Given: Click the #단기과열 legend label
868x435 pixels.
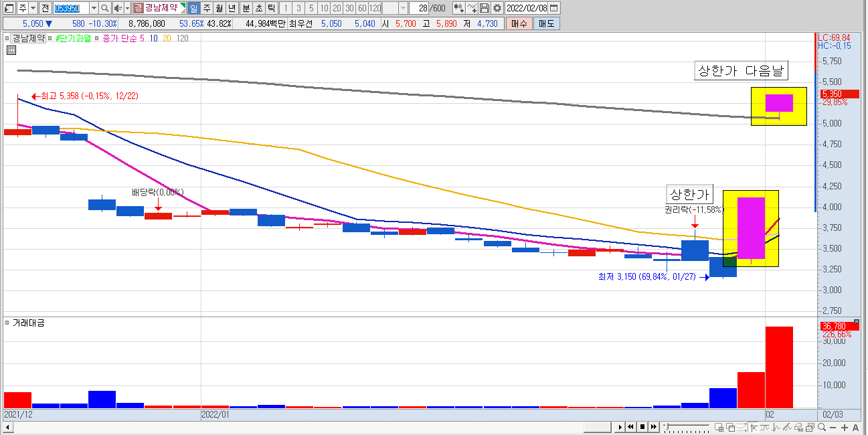Looking at the screenshot, I should coord(73,38).
